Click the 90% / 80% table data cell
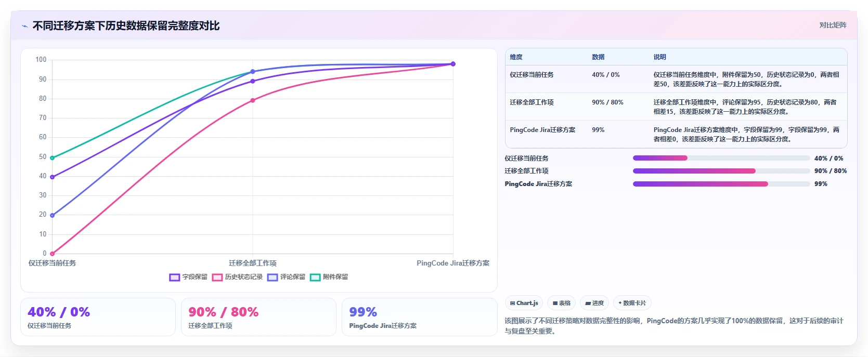This screenshot has width=868, height=357. [607, 102]
